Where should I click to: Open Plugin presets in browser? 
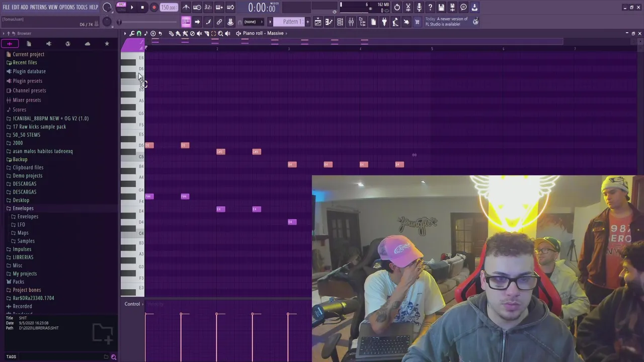[28, 81]
